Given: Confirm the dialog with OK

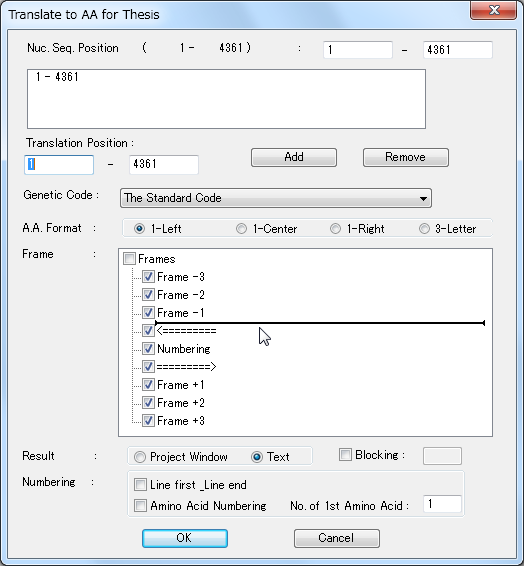Looking at the screenshot, I should pyautogui.click(x=184, y=538).
